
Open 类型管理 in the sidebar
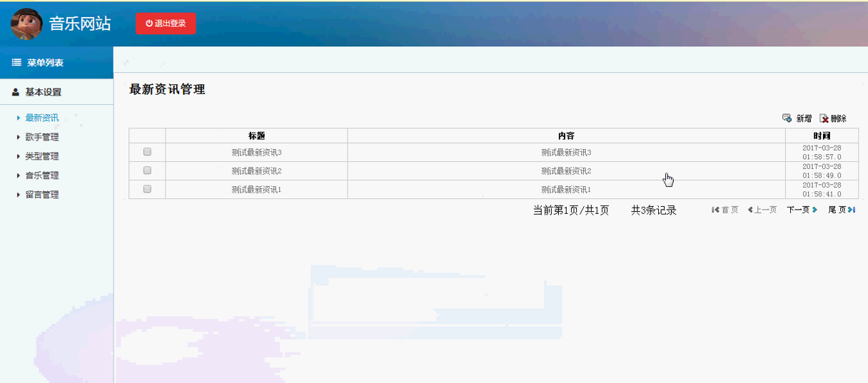[x=42, y=156]
